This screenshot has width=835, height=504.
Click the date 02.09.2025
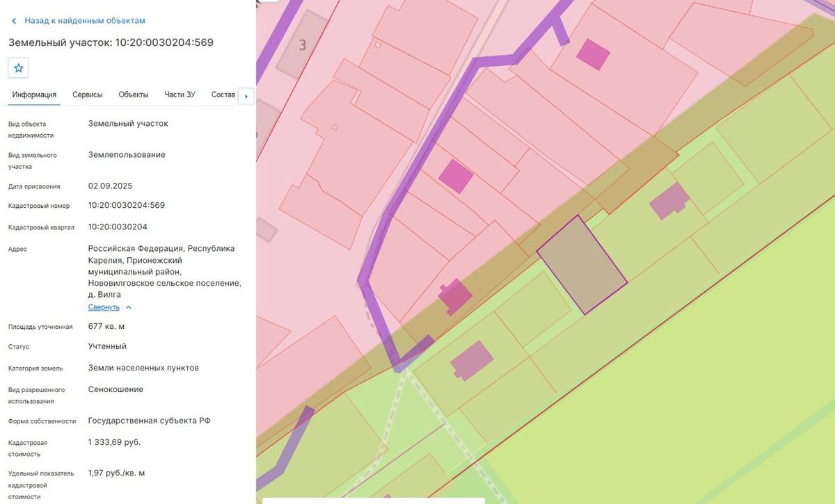110,186
